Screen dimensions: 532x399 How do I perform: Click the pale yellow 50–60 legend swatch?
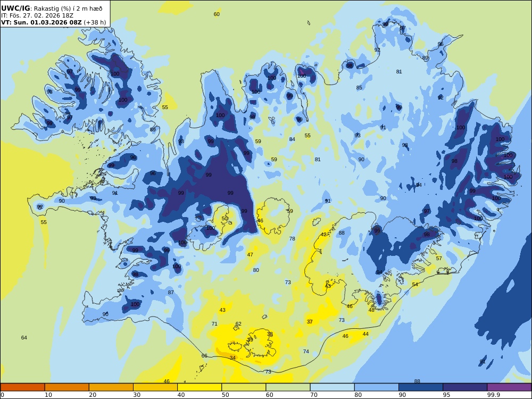pyautogui.click(x=244, y=387)
